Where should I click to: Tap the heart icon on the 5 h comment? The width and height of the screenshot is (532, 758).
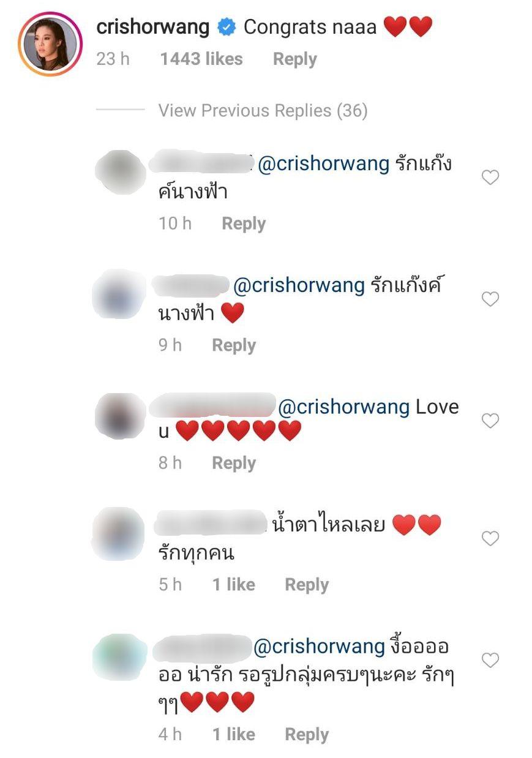click(x=490, y=539)
